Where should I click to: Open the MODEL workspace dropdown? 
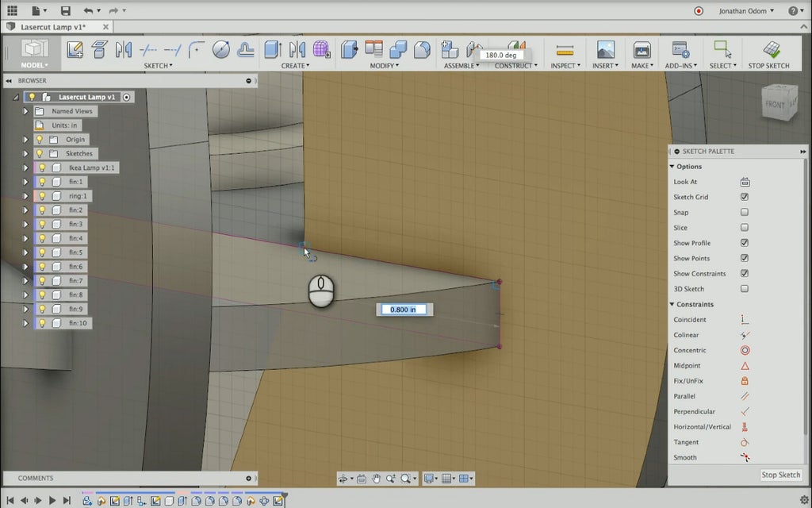[x=34, y=65]
